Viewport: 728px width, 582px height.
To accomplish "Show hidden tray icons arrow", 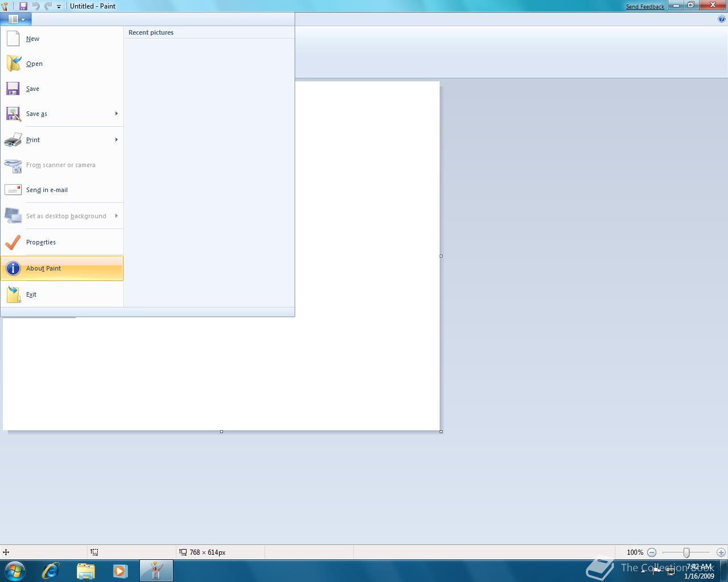I will click(643, 571).
